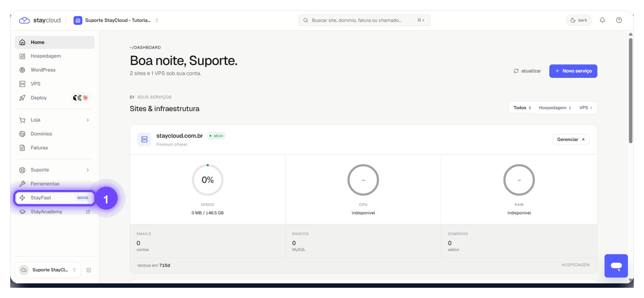The width and height of the screenshot is (644, 298).
Task: Expand the Suporte submenu
Action: [x=88, y=170]
